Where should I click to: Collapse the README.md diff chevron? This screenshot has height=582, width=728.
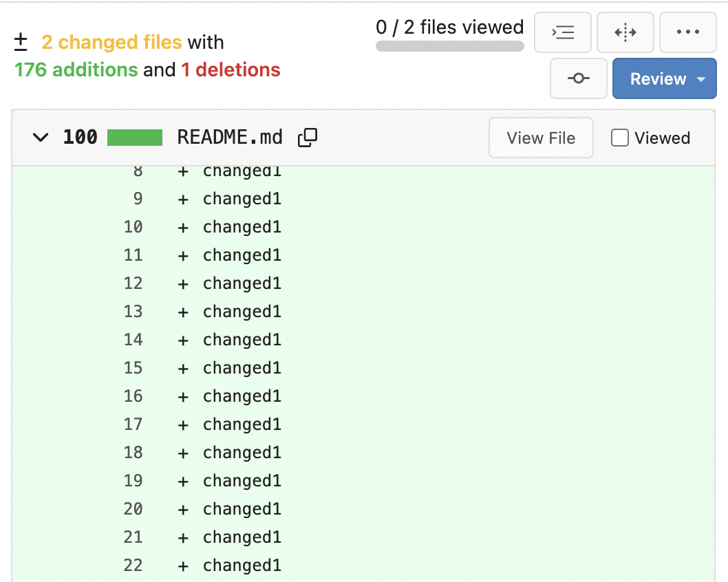click(41, 138)
